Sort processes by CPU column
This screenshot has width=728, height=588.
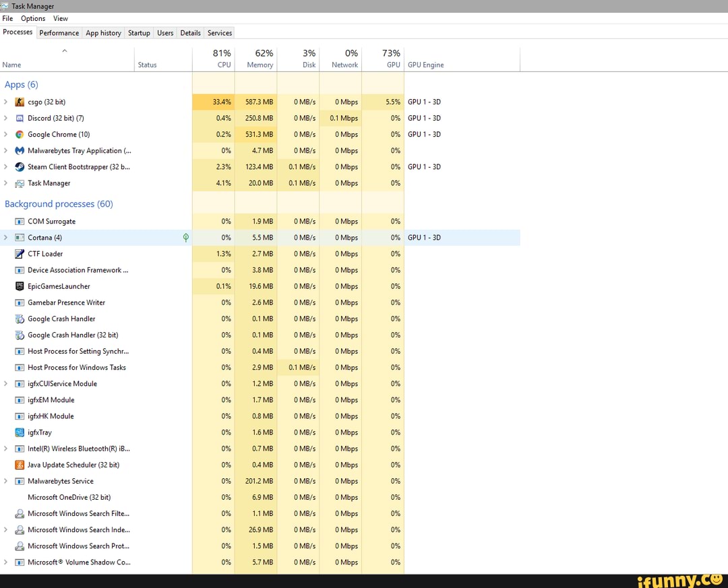pyautogui.click(x=214, y=59)
